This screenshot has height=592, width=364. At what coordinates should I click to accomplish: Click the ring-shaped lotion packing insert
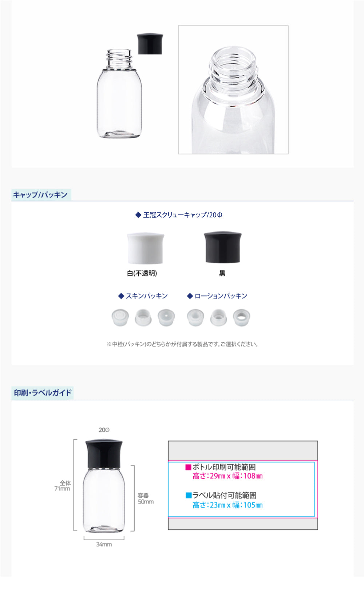(242, 318)
